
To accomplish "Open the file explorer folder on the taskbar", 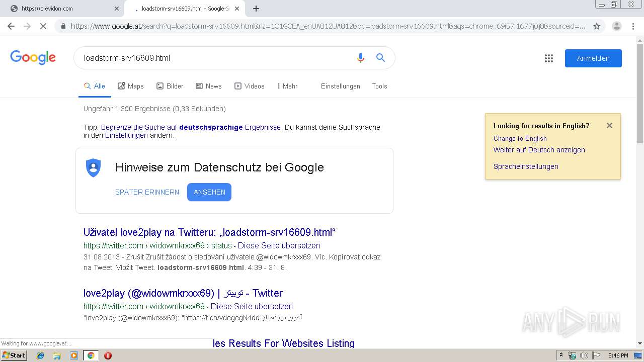I will click(x=57, y=355).
